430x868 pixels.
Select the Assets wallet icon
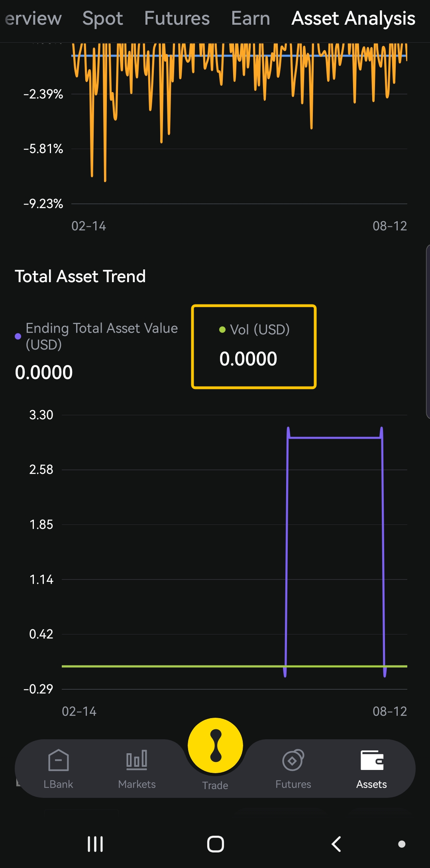pyautogui.click(x=371, y=760)
